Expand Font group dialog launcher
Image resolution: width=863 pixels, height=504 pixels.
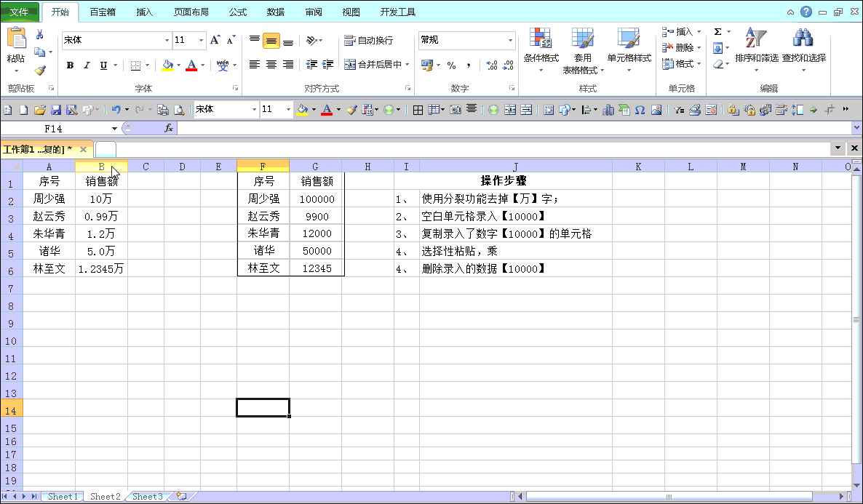tap(235, 88)
